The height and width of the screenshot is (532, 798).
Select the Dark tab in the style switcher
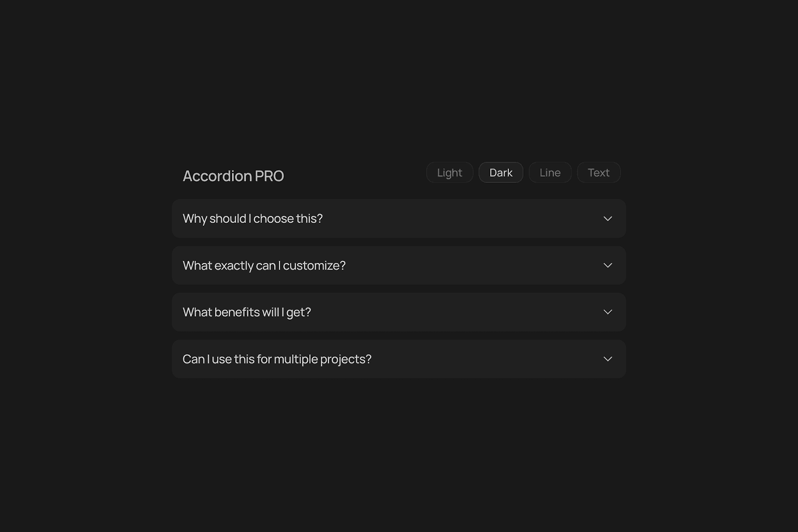pos(501,172)
